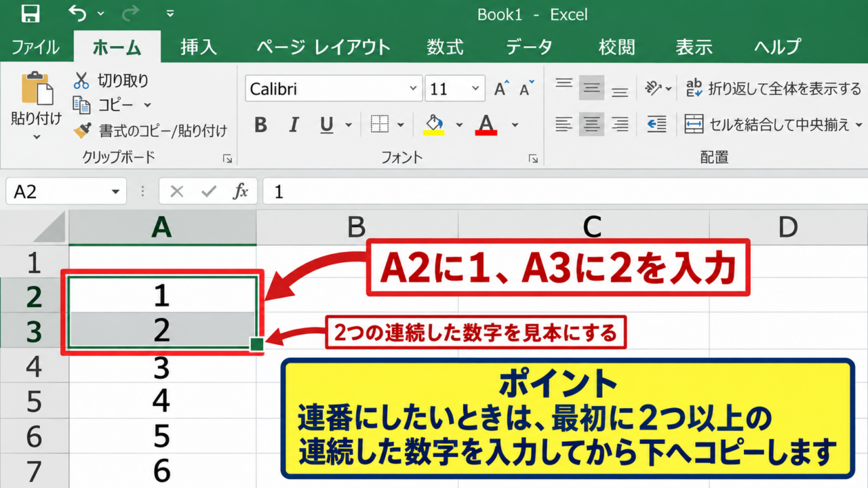
Task: Apply the yellow fill color
Action: pos(434,124)
